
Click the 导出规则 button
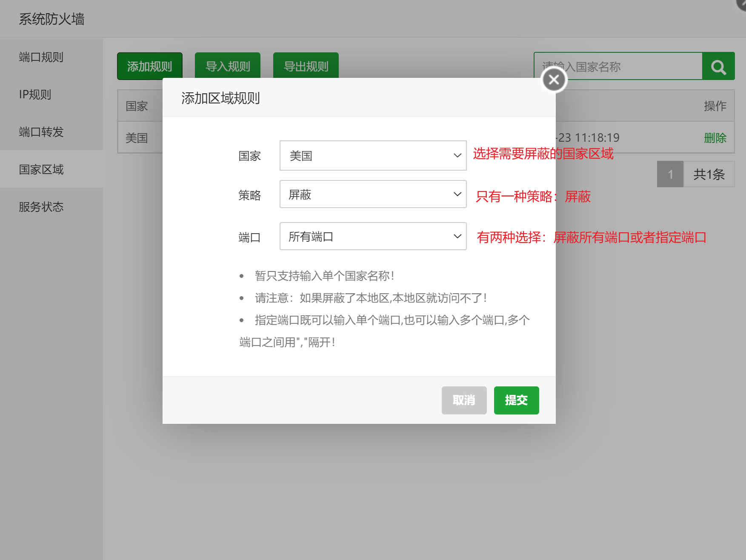point(306,66)
